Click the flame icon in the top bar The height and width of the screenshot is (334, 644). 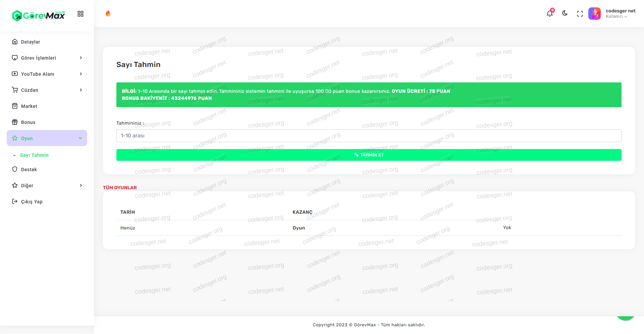coord(108,13)
